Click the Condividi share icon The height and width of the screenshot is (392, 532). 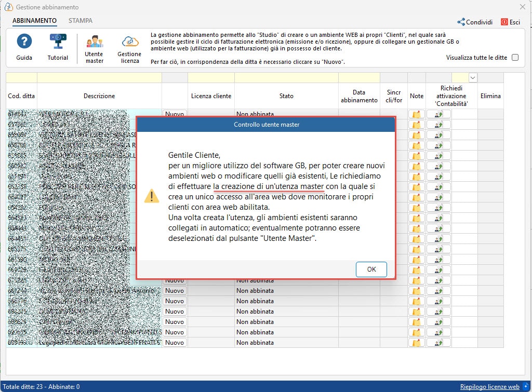point(461,22)
